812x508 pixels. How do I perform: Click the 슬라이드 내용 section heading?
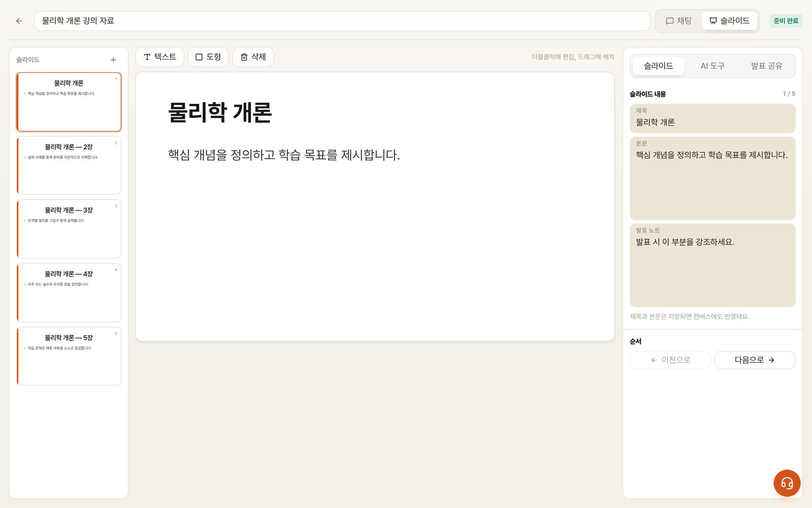click(648, 94)
